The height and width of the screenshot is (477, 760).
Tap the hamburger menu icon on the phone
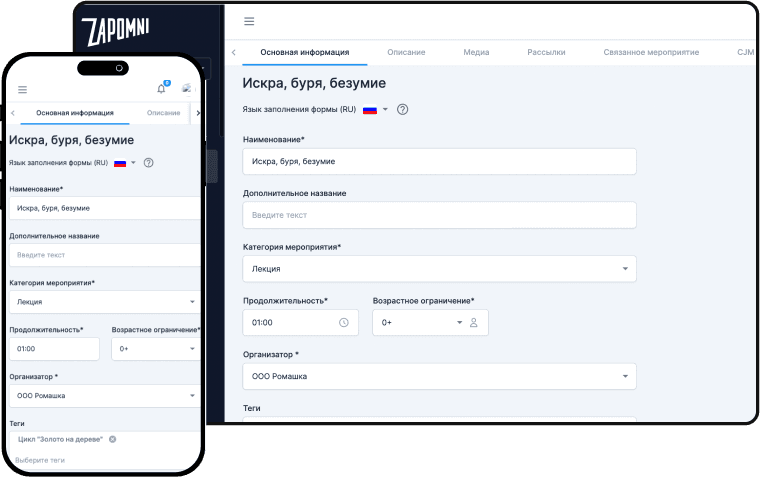click(23, 89)
